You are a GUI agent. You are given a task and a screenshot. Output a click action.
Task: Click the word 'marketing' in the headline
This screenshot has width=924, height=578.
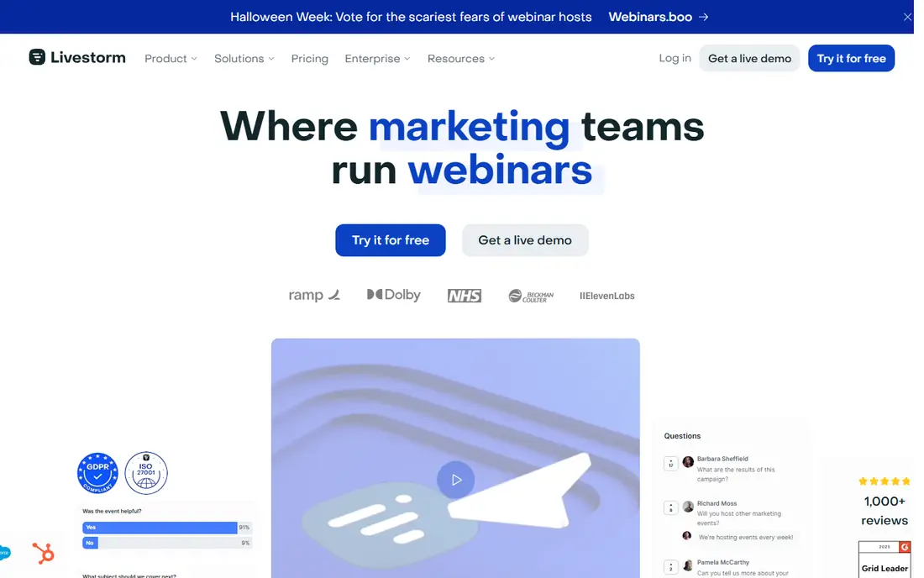pos(469,127)
